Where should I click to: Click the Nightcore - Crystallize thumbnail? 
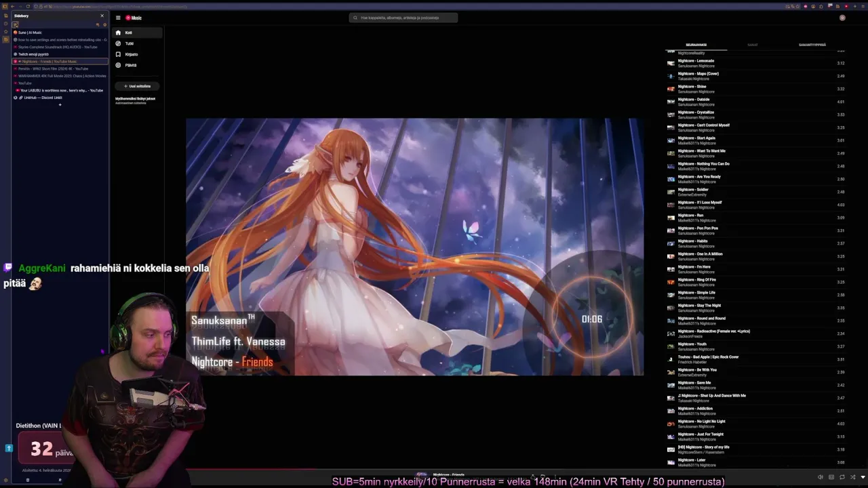pyautogui.click(x=671, y=115)
